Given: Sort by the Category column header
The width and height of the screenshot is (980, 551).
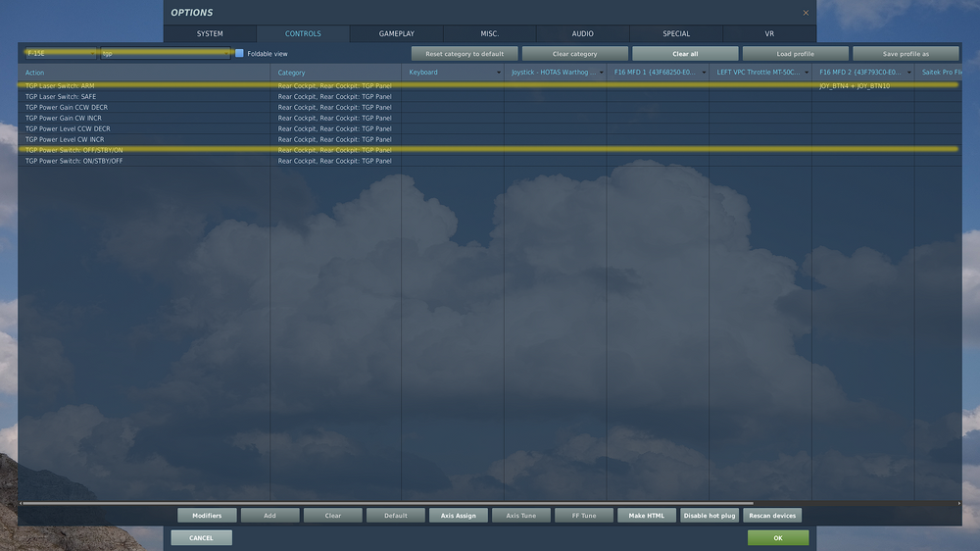Looking at the screenshot, I should tap(335, 73).
